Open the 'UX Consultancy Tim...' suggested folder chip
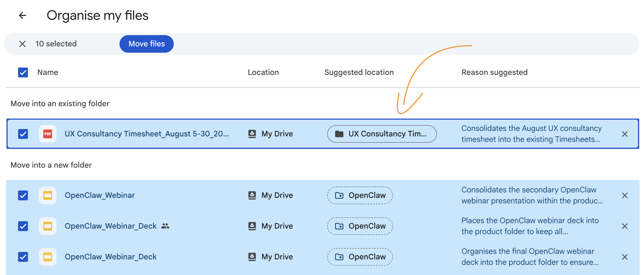The height and width of the screenshot is (275, 644). [x=382, y=134]
